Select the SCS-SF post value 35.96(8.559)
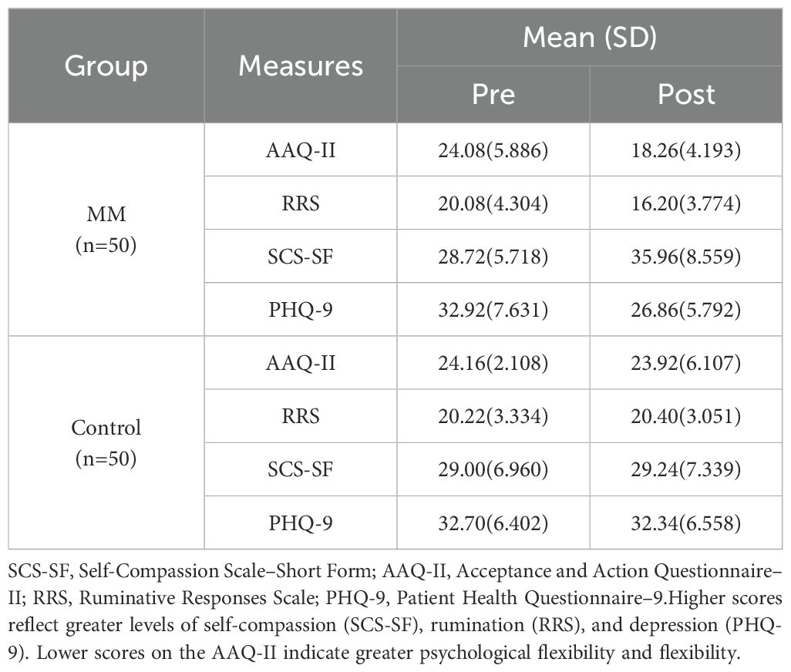791x672 pixels. [686, 256]
